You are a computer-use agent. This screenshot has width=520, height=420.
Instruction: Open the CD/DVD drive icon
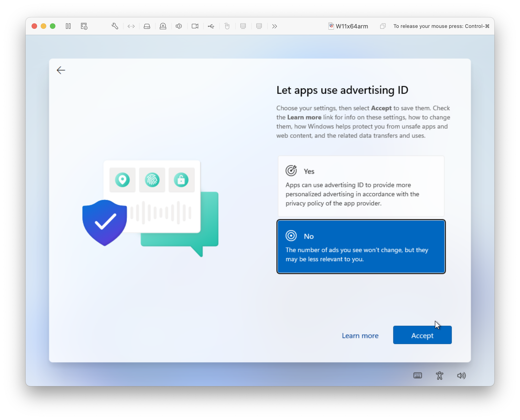(163, 26)
